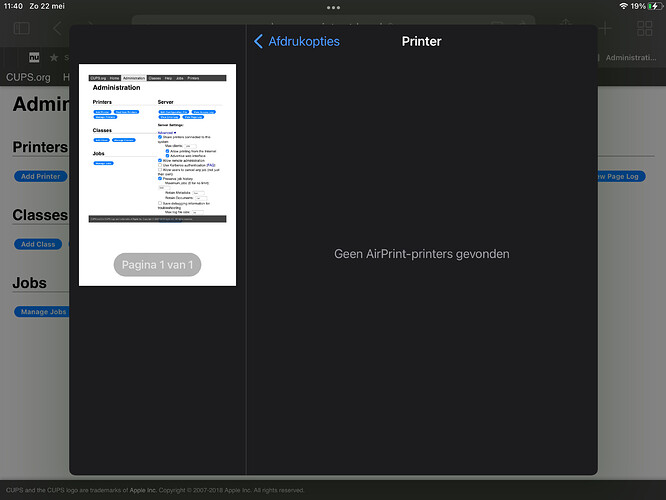The image size is (666, 500).
Task: Go back to Afdrukopties
Action: (297, 41)
